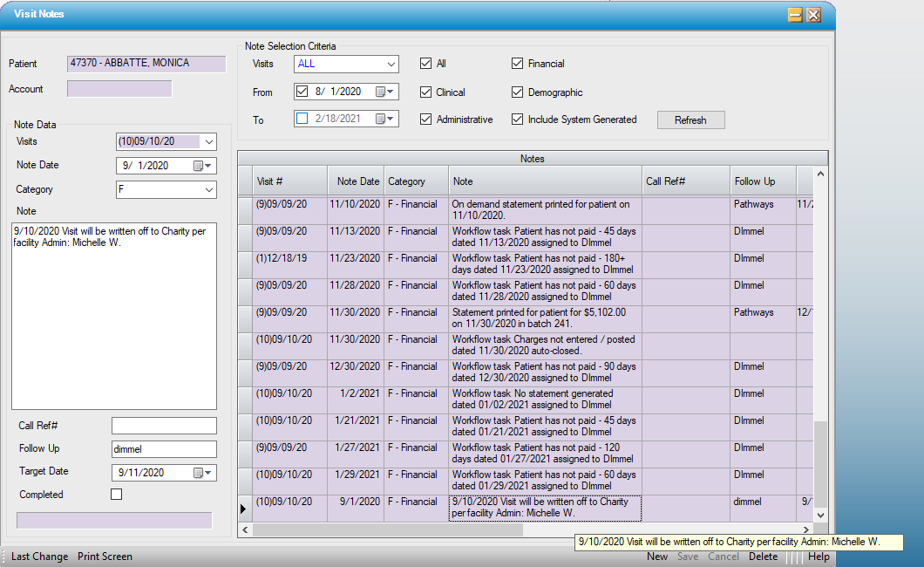Screen dimensions: 924x567
Task: Click the Print Screen button
Action: 105,557
